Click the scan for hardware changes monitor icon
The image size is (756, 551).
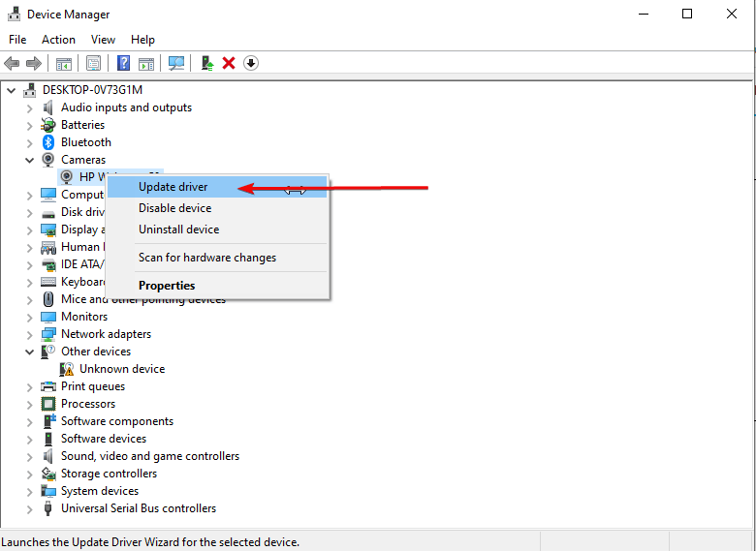[176, 63]
